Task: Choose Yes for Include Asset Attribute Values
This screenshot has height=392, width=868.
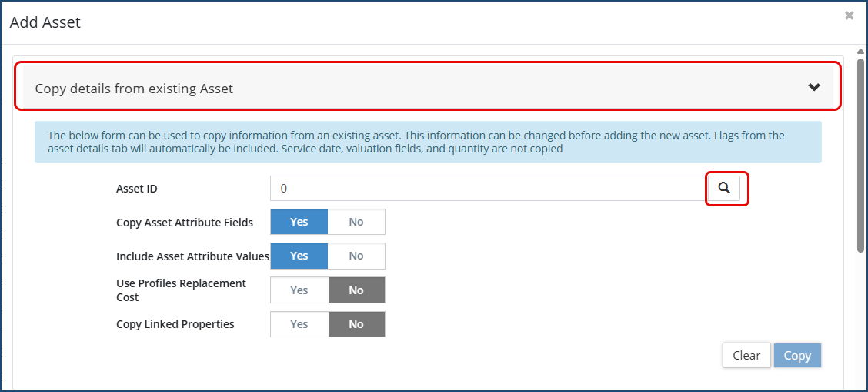Action: pos(299,256)
